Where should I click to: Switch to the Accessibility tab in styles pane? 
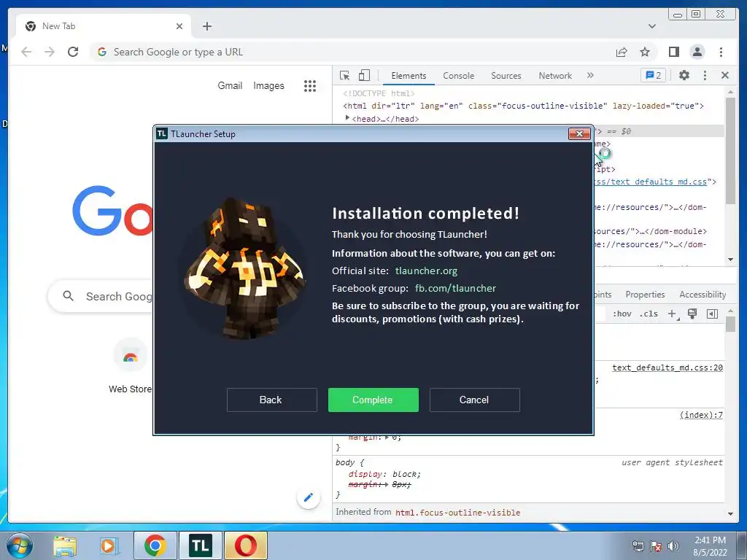pyautogui.click(x=703, y=295)
